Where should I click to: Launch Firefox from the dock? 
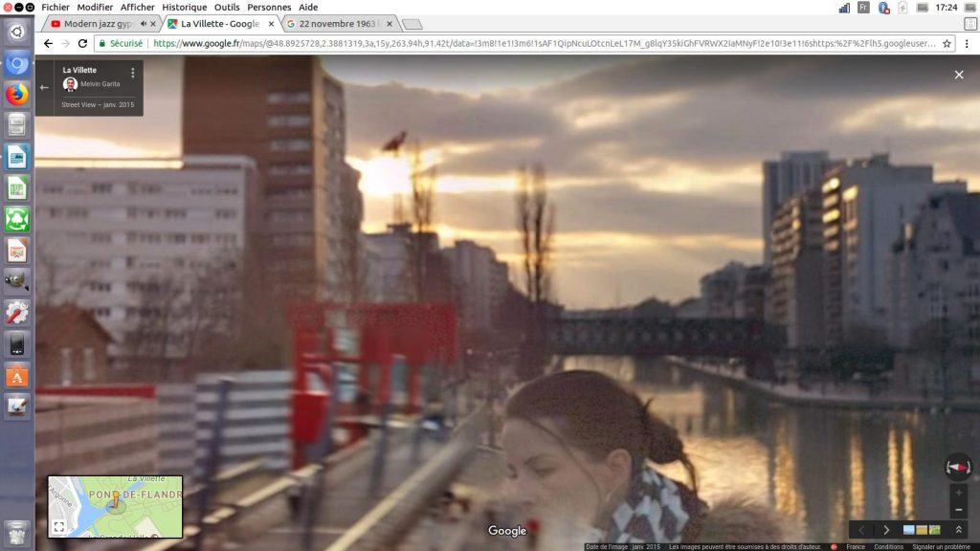(17, 95)
